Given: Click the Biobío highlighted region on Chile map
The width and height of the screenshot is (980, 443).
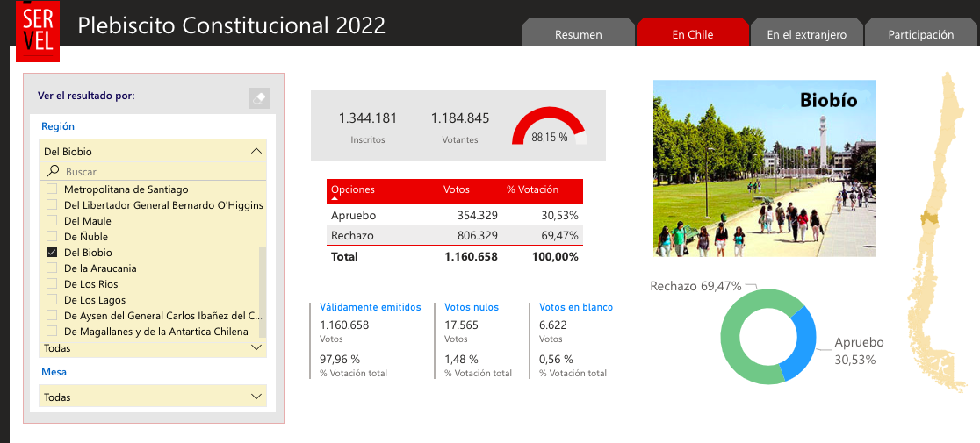Looking at the screenshot, I should pos(929,218).
